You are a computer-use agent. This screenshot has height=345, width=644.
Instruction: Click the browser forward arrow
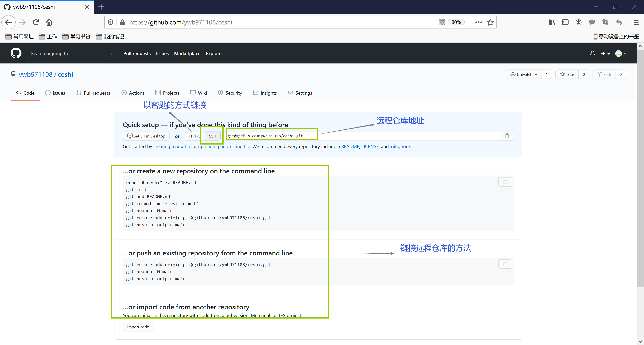pyautogui.click(x=22, y=22)
